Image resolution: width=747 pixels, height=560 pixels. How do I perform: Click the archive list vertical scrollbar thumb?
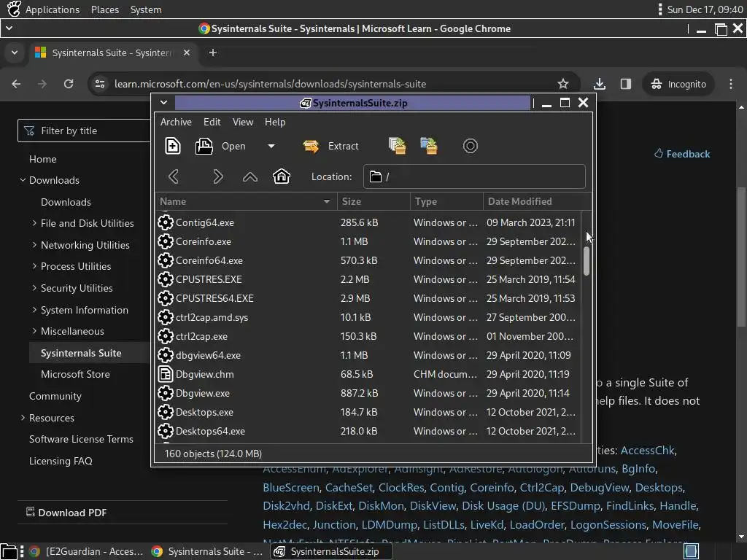(x=587, y=260)
